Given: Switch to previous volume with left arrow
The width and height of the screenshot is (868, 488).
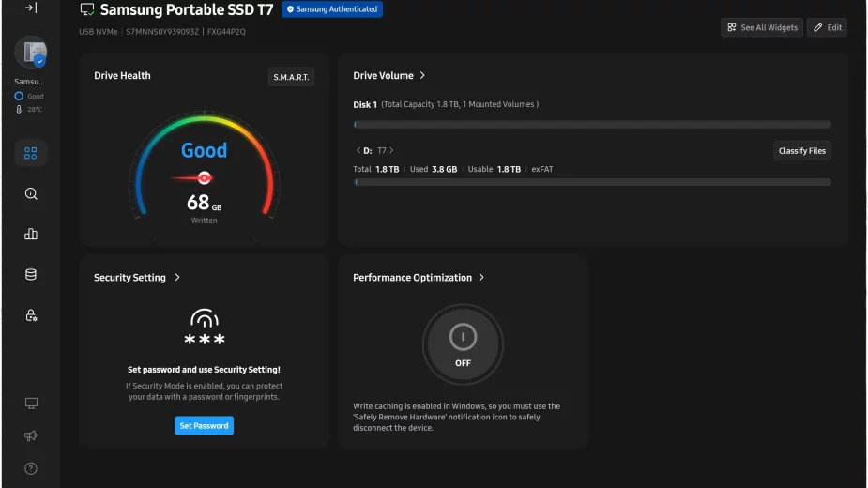Looking at the screenshot, I should click(x=358, y=150).
